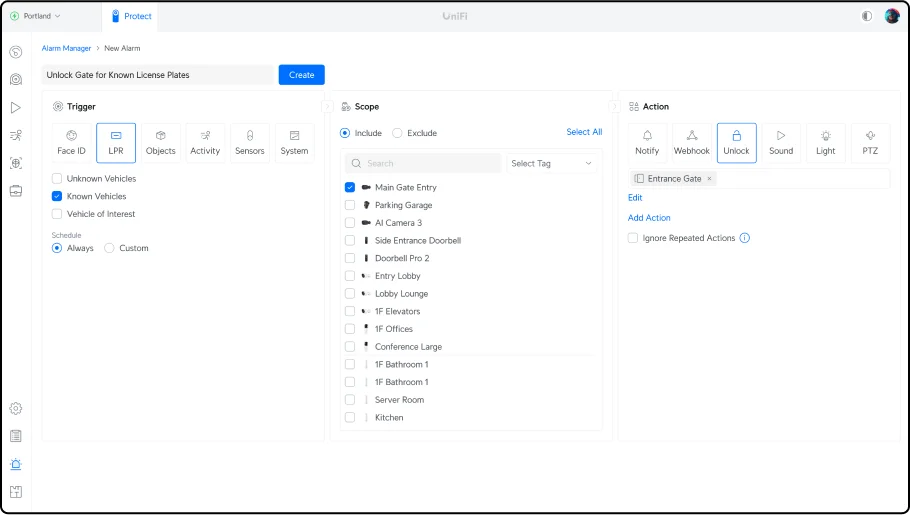The height and width of the screenshot is (515, 910).
Task: Select the System trigger tile
Action: point(294,143)
